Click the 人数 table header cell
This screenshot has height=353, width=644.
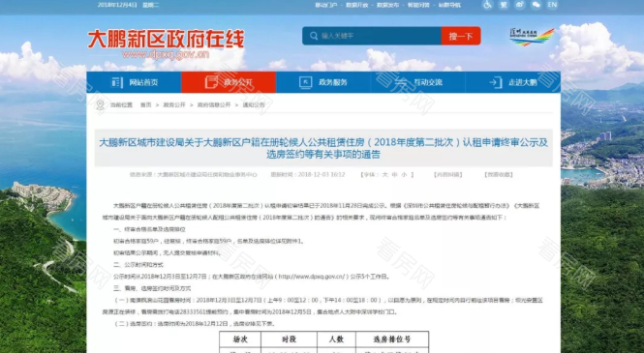(336, 339)
